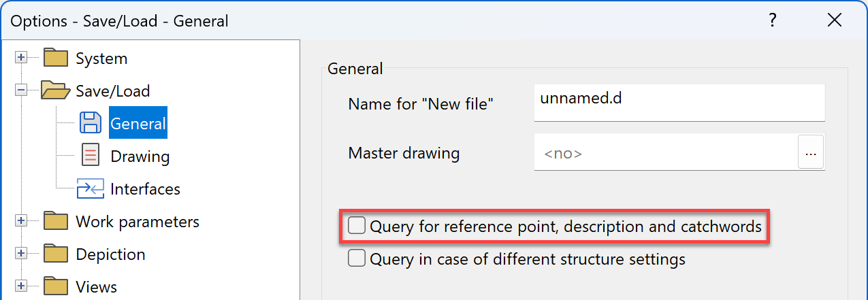This screenshot has height=300, width=868.
Task: Expand the Views tree node
Action: pyautogui.click(x=21, y=286)
